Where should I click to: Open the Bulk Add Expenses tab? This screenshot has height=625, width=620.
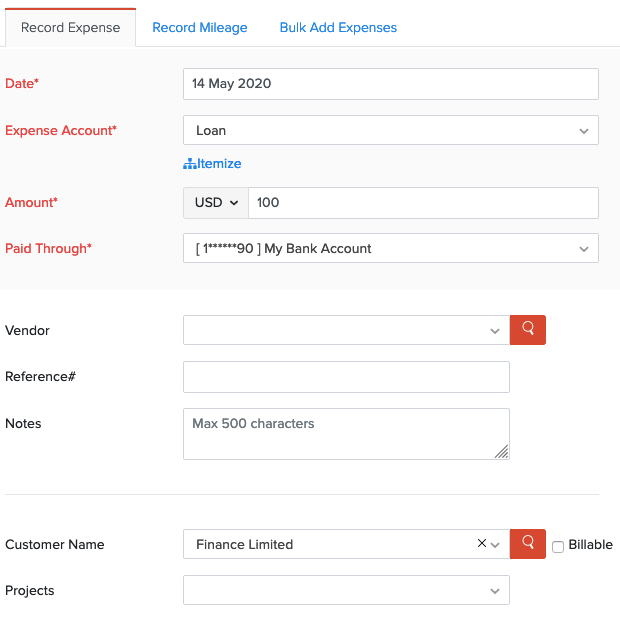tap(338, 28)
